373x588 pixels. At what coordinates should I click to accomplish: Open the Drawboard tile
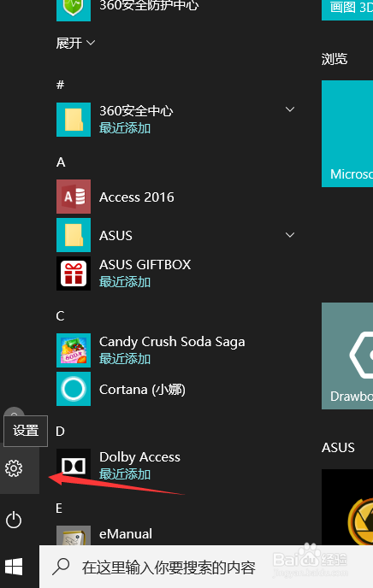pos(347,356)
